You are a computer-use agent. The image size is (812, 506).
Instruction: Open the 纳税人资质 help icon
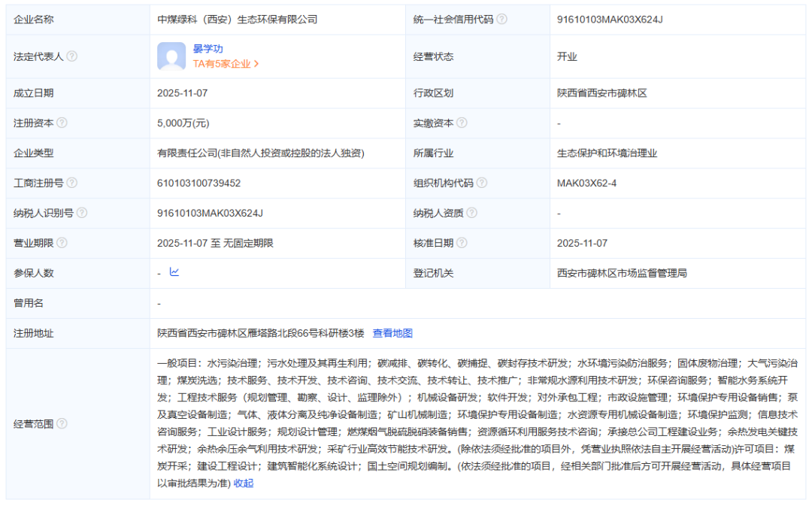[x=470, y=213]
